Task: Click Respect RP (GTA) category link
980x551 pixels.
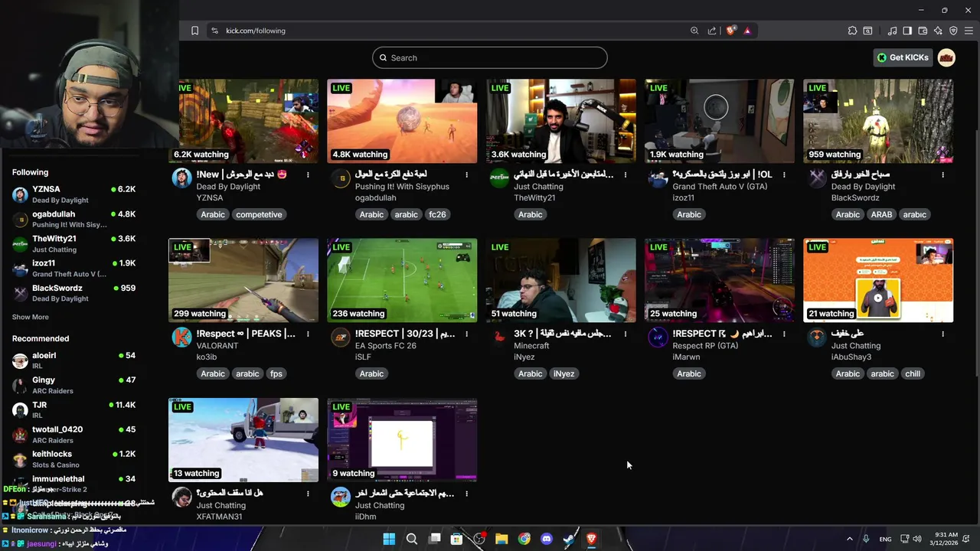Action: 705,346
